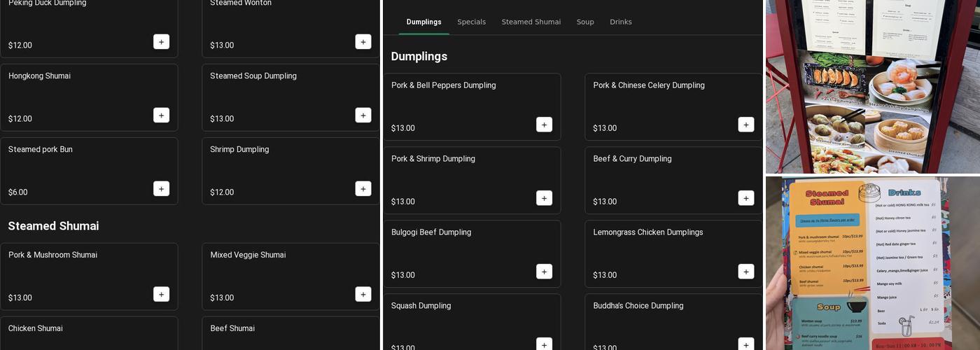Add Beef & Curry Dumpling to cart
The width and height of the screenshot is (980, 350).
coord(745,198)
